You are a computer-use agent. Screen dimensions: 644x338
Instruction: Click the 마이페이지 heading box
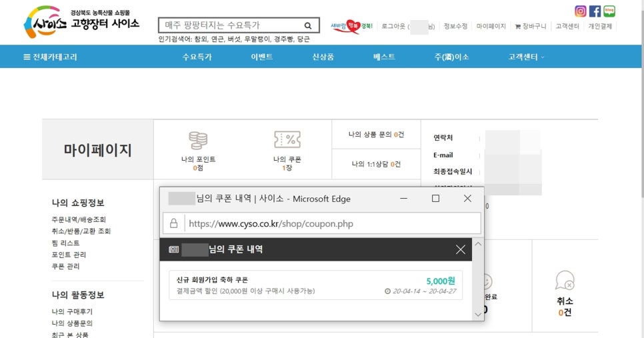tap(98, 149)
